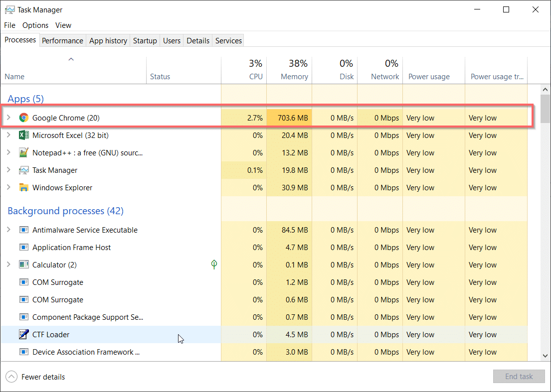The height and width of the screenshot is (392, 551).
Task: Expand the Microsoft Excel (32 bit) group
Action: pos(9,135)
